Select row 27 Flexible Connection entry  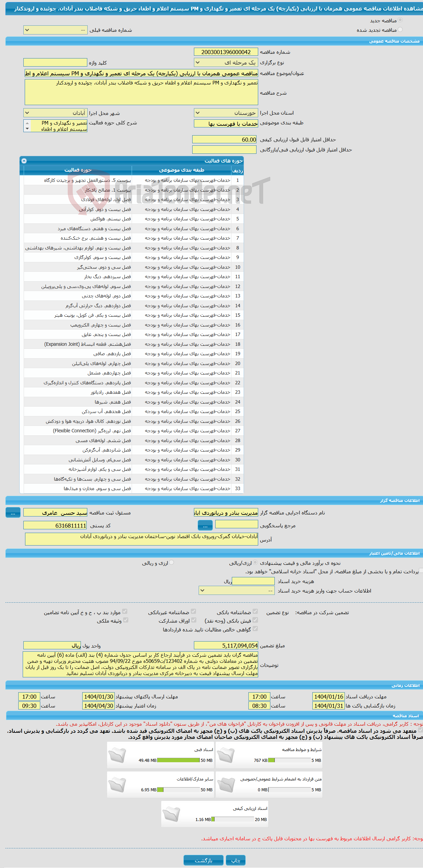[x=134, y=431]
